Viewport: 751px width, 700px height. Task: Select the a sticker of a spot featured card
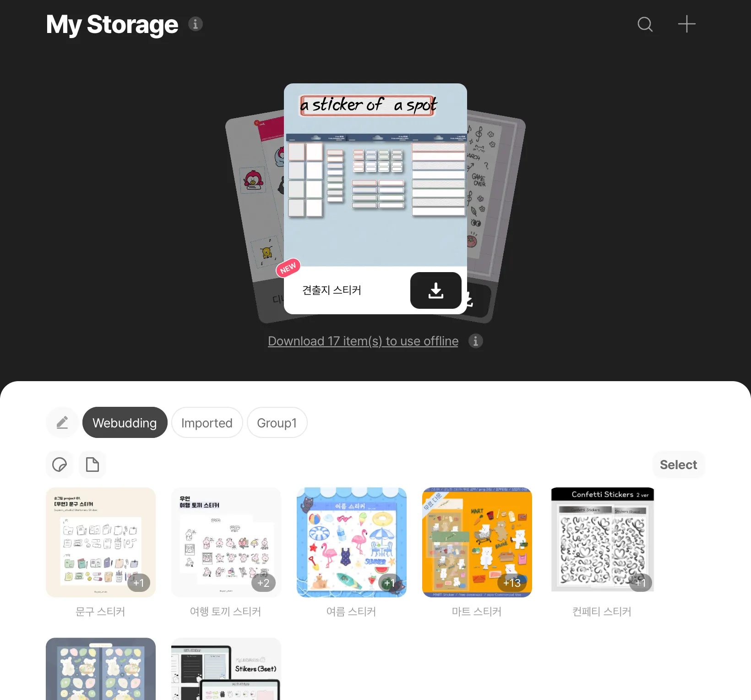(x=375, y=175)
